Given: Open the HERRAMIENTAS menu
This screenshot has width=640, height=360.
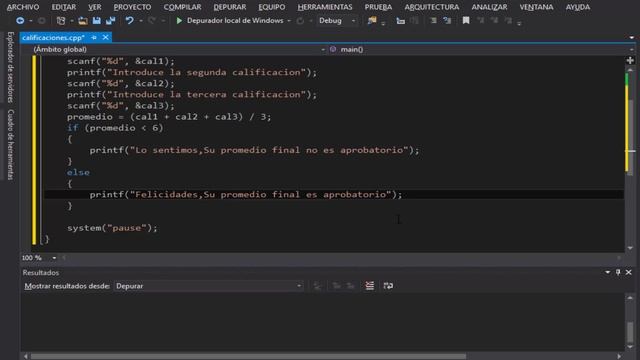Looking at the screenshot, I should 325,7.
